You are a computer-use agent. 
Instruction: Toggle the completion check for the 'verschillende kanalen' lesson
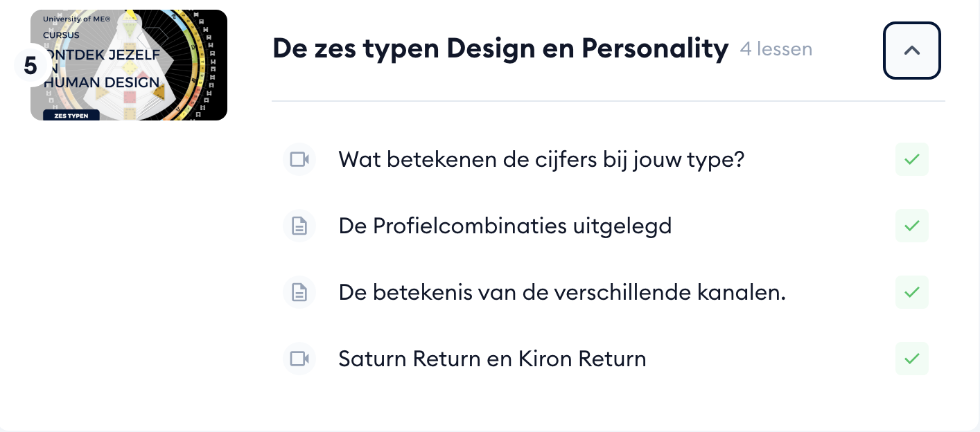pos(911,292)
